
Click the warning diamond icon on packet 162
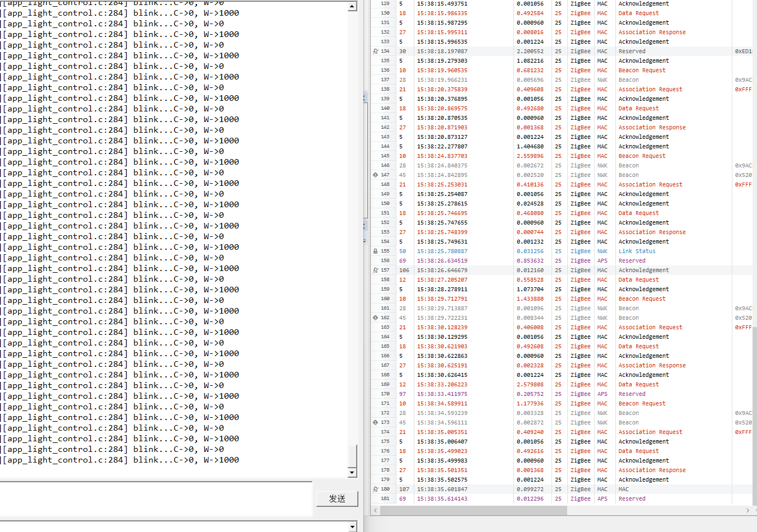(375, 318)
